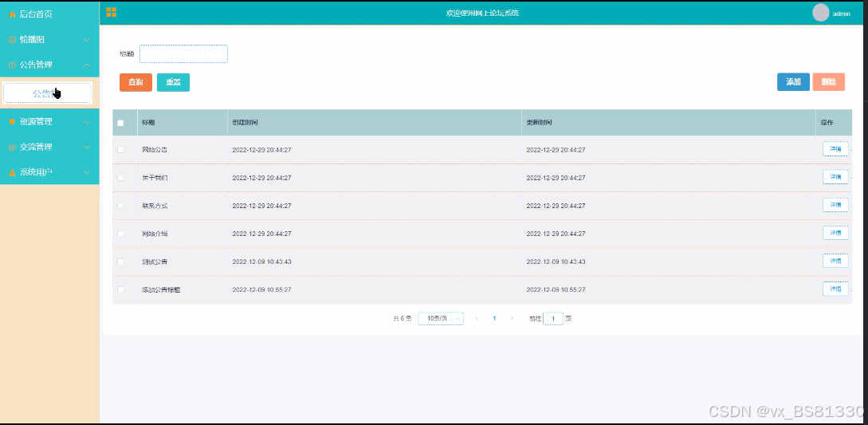Screen dimensions: 868x425
Task: Check the row for 网站介绍
Action: tap(120, 234)
